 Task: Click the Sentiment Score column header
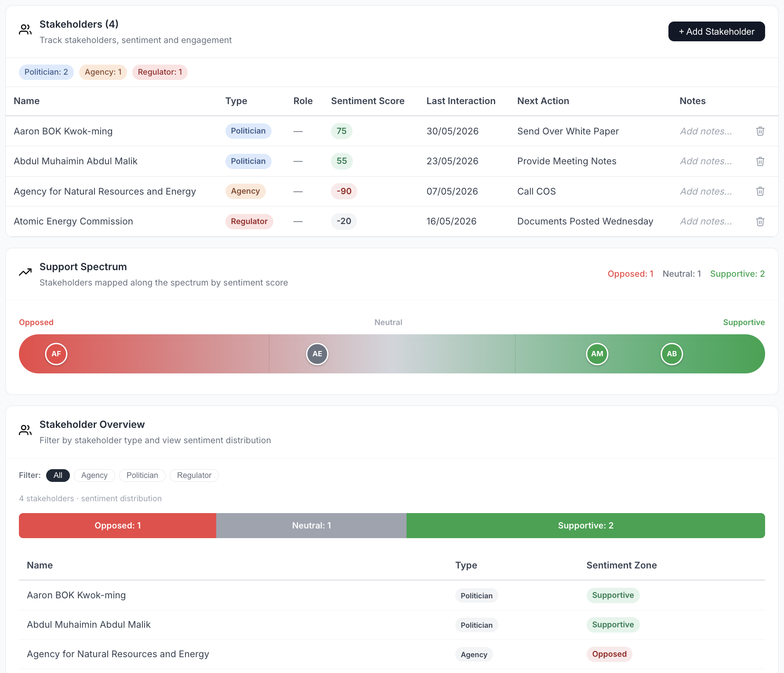coord(368,101)
